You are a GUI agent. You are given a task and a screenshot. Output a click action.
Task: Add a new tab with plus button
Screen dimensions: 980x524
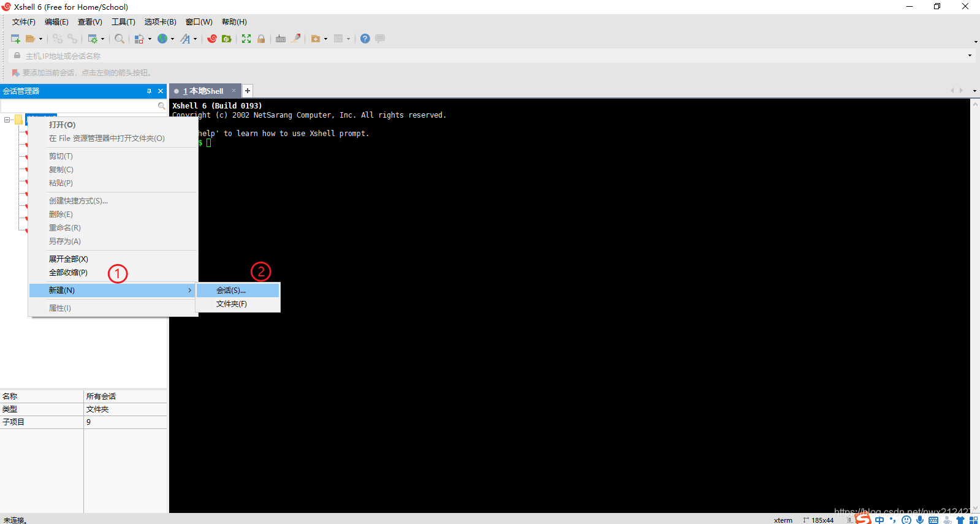click(x=248, y=91)
